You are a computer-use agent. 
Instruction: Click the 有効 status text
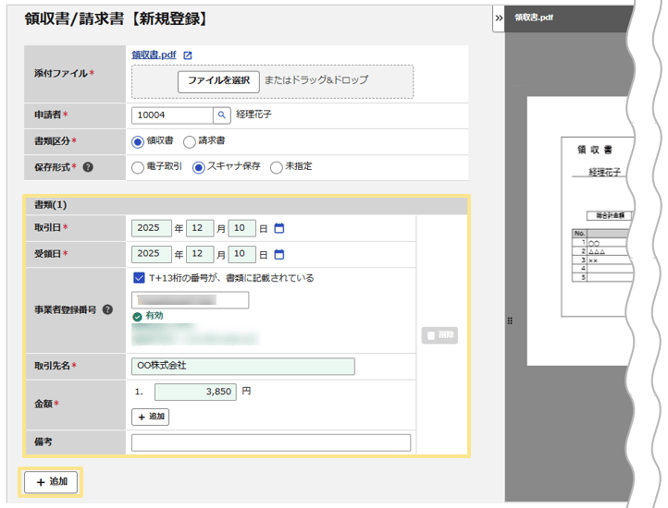[154, 316]
